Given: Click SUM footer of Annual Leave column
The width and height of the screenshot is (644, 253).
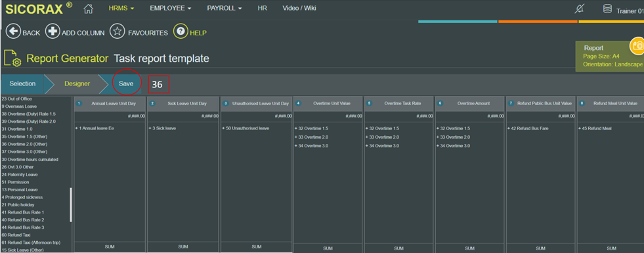Looking at the screenshot, I should coord(110,246).
